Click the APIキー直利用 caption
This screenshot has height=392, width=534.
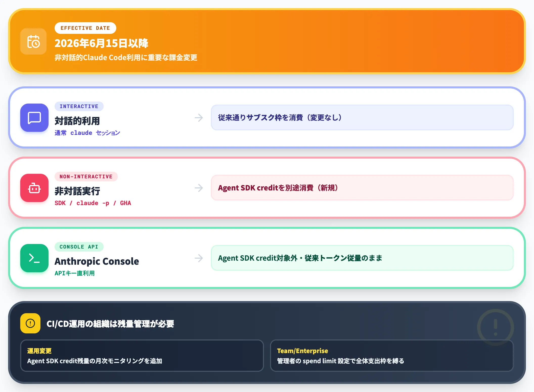click(x=75, y=273)
